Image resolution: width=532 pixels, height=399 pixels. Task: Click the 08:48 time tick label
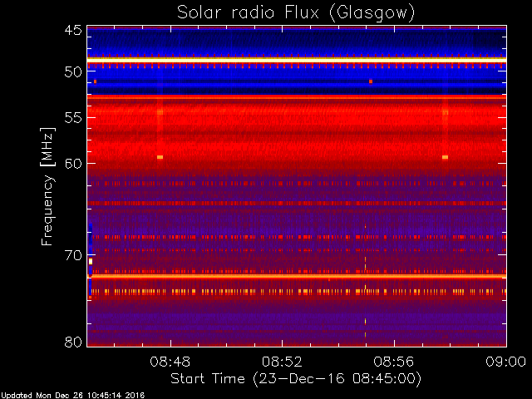[170, 362]
